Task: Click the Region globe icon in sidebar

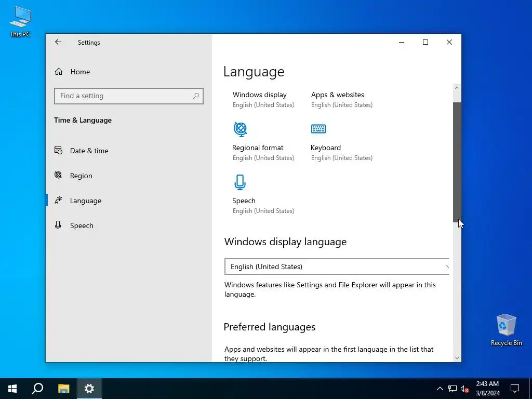Action: point(58,175)
